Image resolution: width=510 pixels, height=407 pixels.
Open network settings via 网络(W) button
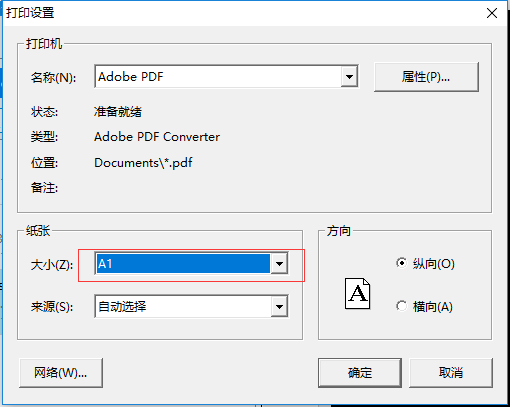pos(61,373)
